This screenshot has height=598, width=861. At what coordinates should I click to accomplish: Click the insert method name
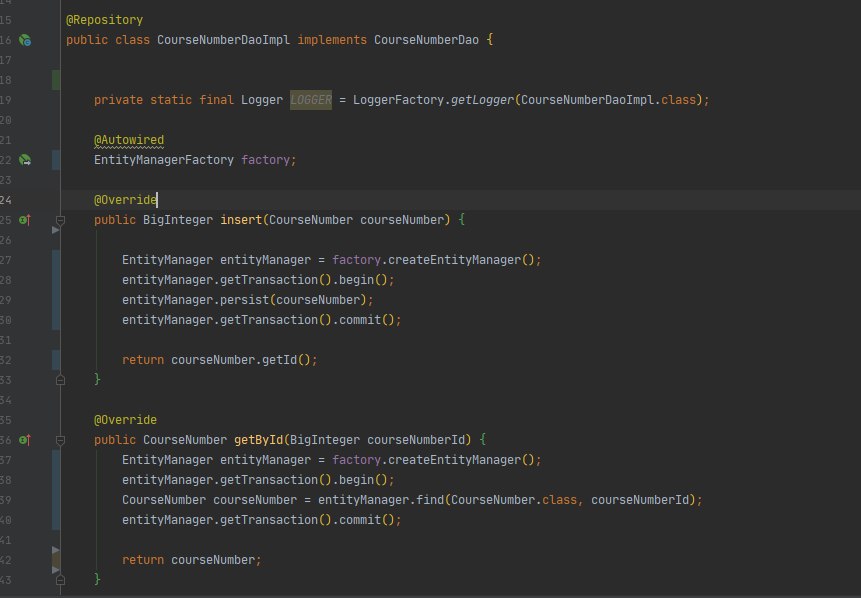(241, 220)
